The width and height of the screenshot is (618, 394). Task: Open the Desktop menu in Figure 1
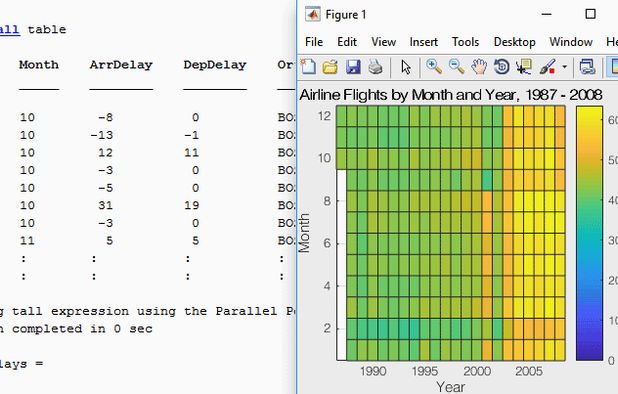point(514,42)
